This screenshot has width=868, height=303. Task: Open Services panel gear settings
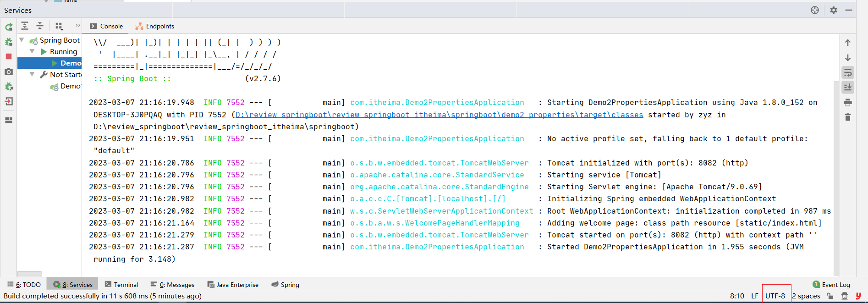click(834, 10)
